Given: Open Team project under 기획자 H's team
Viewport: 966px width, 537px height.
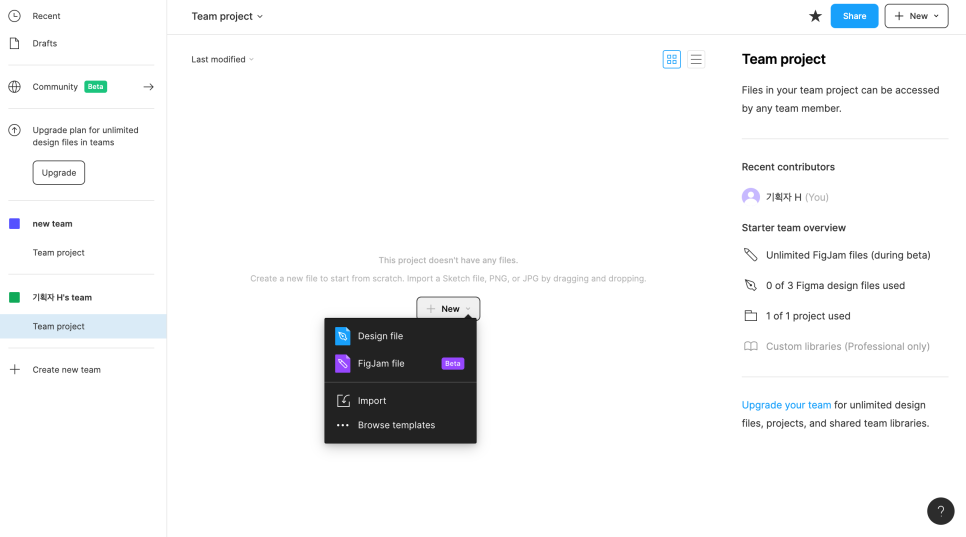Looking at the screenshot, I should (x=83, y=326).
